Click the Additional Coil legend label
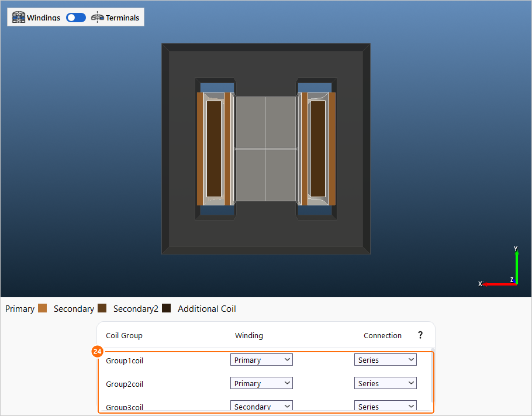 point(206,309)
